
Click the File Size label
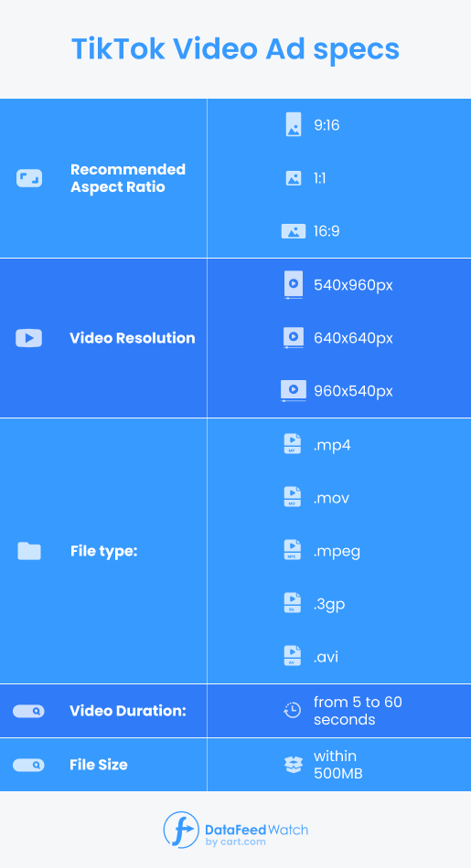pos(99,765)
